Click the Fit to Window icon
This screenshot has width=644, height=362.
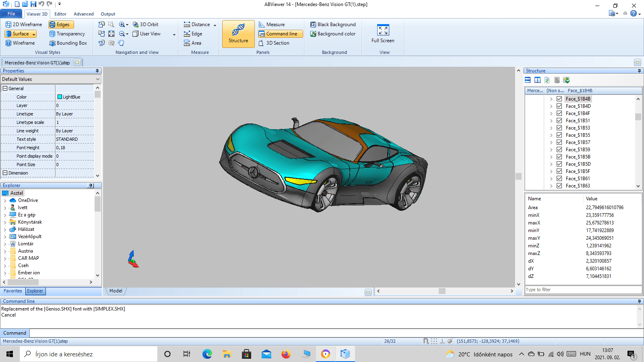111,34
